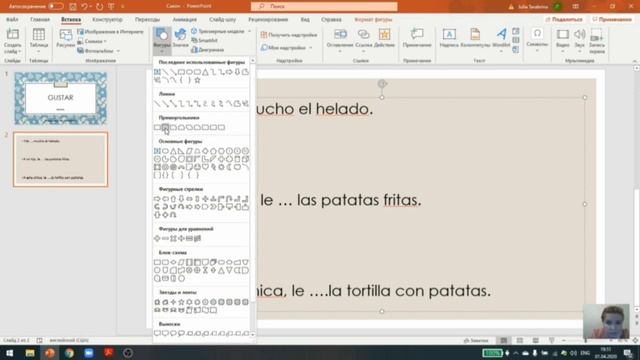This screenshot has width=640, height=360.
Task: Select slide 1 thumbnail titled GUSTAR
Action: [60, 98]
